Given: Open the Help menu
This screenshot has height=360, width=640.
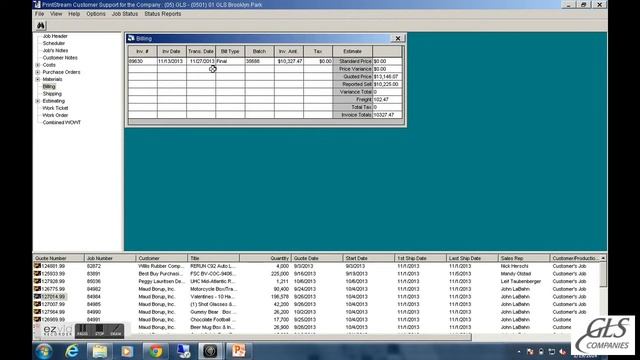Looking at the screenshot, I should click(x=74, y=14).
